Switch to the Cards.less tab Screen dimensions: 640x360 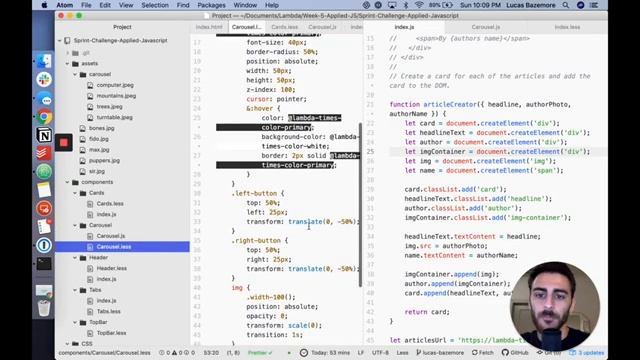pyautogui.click(x=284, y=27)
